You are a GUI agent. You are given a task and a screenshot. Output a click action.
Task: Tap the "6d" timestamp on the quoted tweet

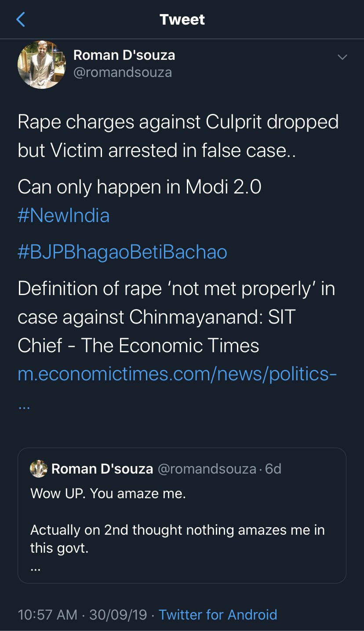pyautogui.click(x=273, y=469)
